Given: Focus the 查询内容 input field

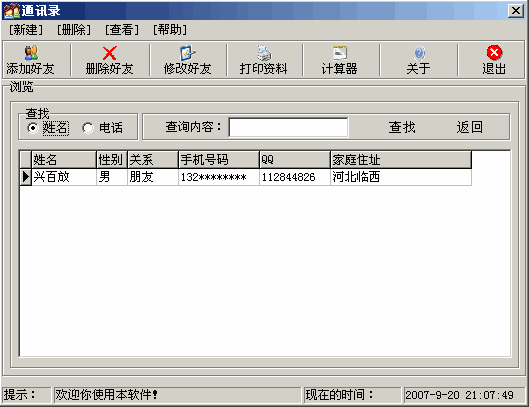Looking at the screenshot, I should pos(288,127).
